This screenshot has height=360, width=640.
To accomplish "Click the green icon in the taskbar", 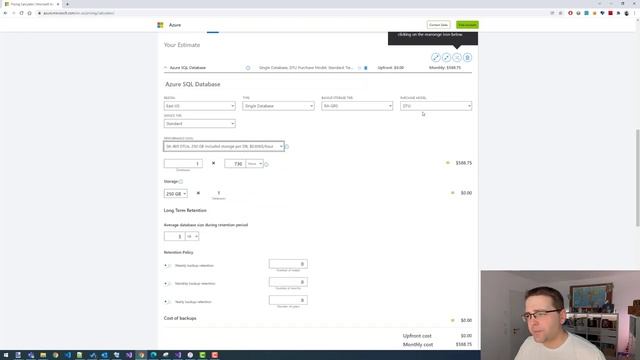I will coord(202,355).
